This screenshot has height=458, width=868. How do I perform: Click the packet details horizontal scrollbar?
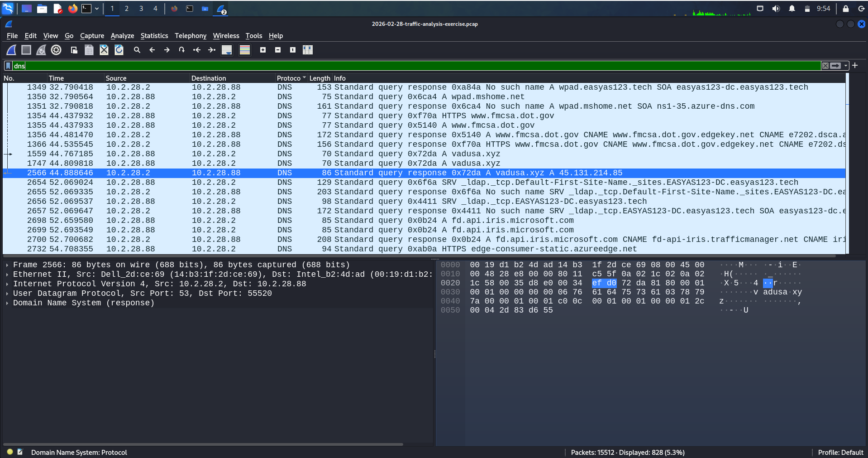point(204,444)
